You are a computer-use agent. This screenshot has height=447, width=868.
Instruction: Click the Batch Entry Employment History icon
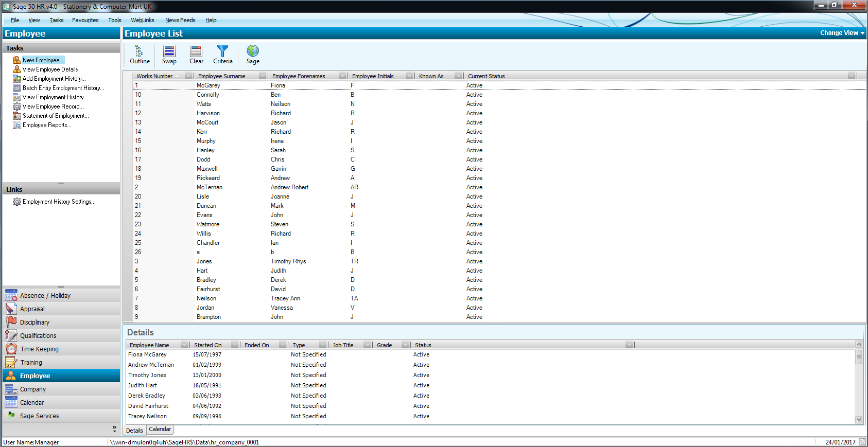click(16, 88)
